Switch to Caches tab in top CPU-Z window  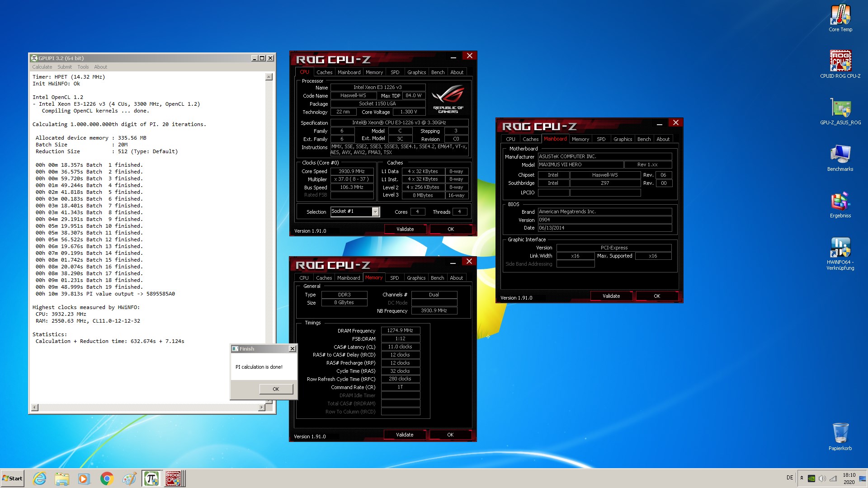324,72
